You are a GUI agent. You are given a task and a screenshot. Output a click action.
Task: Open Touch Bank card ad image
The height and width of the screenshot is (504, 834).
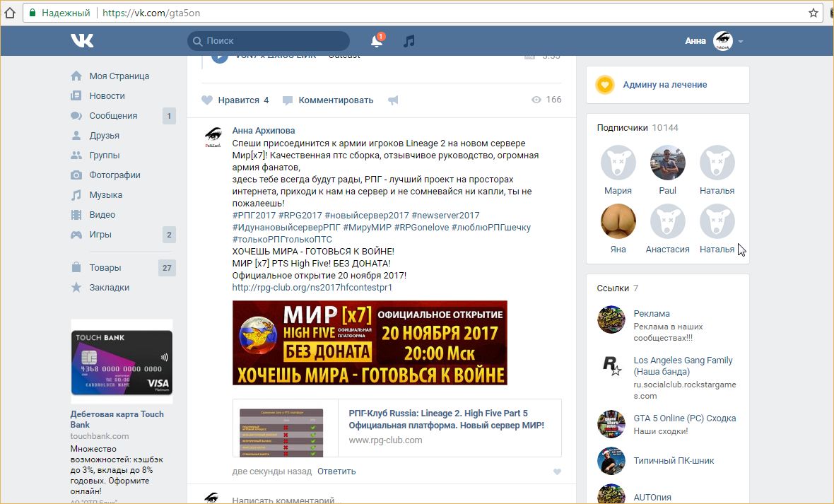tap(122, 362)
